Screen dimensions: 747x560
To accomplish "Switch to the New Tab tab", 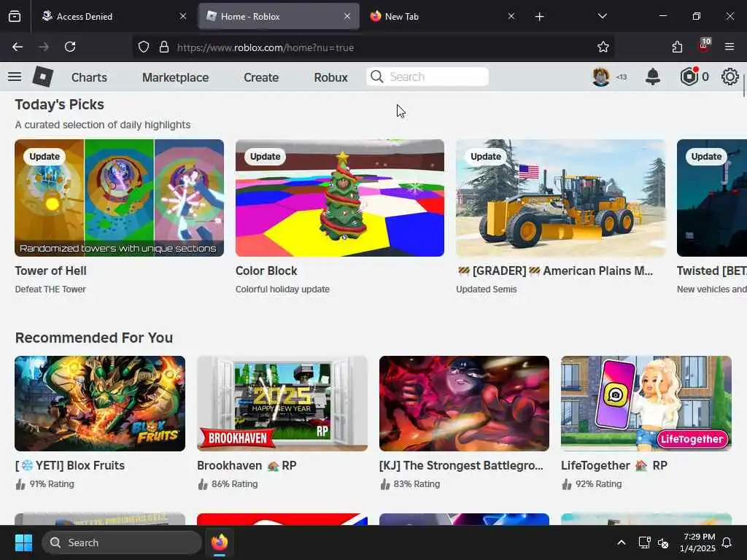I will click(443, 16).
